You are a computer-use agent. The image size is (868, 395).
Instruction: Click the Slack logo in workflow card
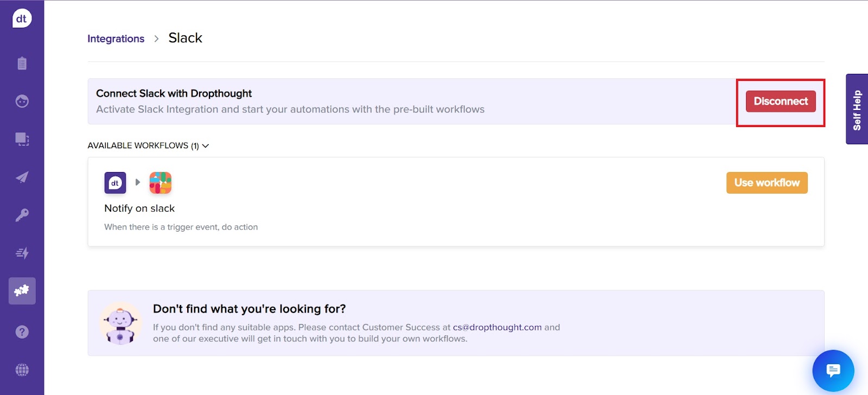(x=161, y=183)
